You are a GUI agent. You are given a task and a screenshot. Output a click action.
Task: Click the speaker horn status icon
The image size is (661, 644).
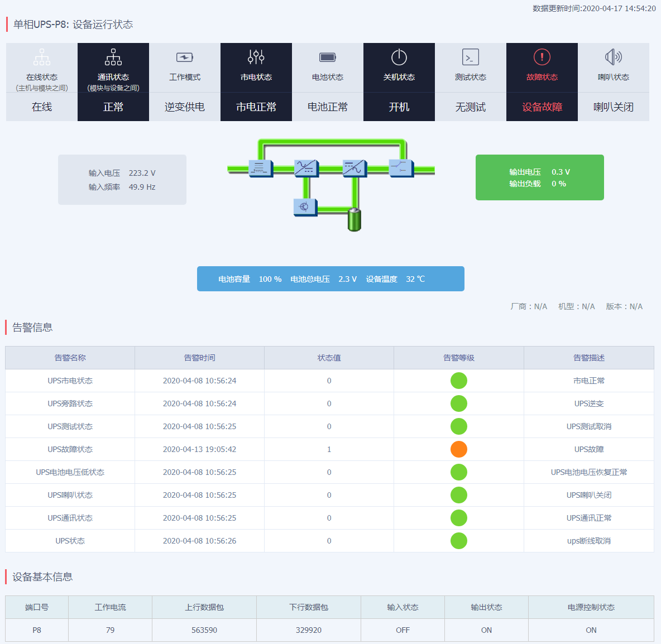pos(614,57)
